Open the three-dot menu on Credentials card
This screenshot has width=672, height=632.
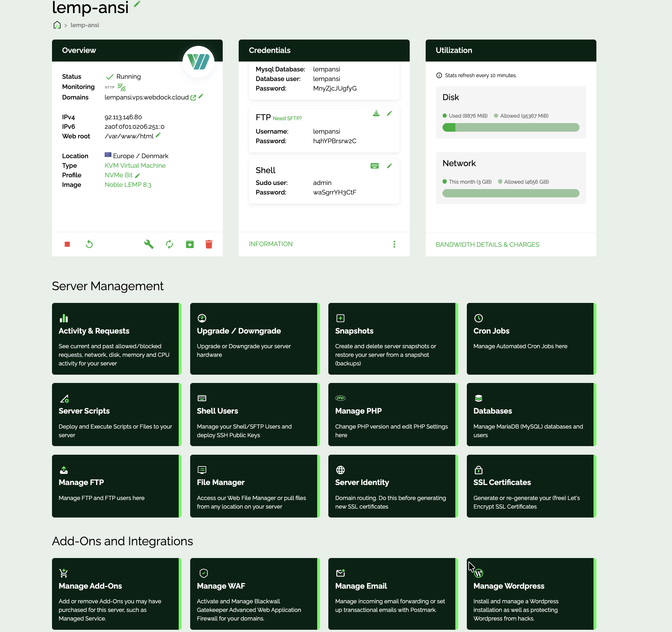tap(394, 244)
